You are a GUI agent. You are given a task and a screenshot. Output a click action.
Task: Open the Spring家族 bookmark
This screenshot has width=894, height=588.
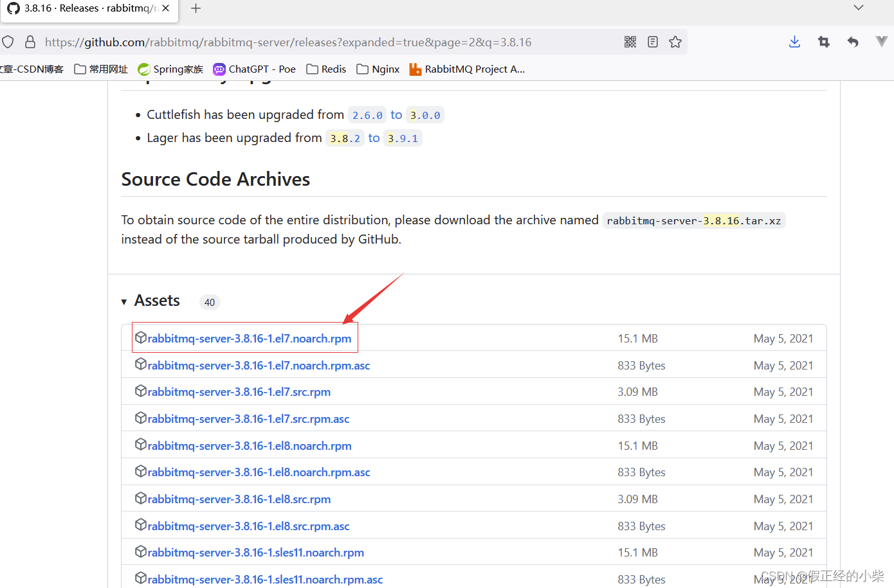170,69
